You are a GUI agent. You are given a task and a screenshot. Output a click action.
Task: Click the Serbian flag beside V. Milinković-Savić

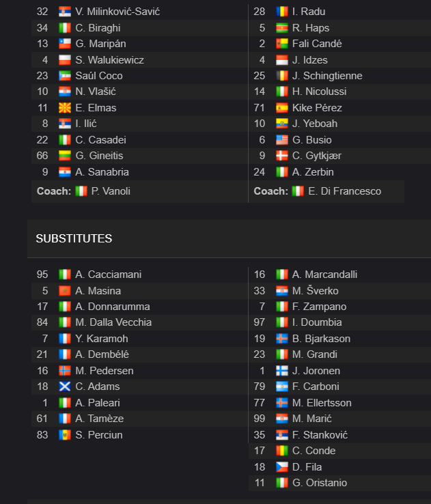(65, 12)
